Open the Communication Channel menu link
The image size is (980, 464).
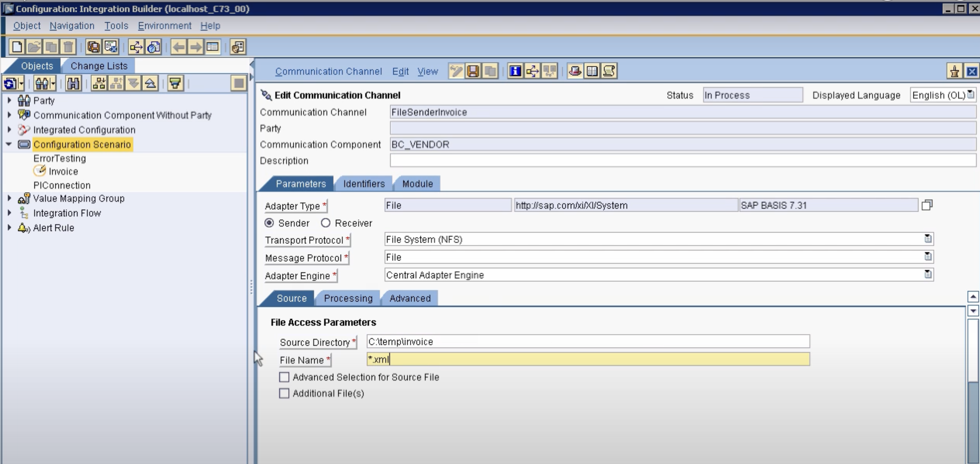328,72
